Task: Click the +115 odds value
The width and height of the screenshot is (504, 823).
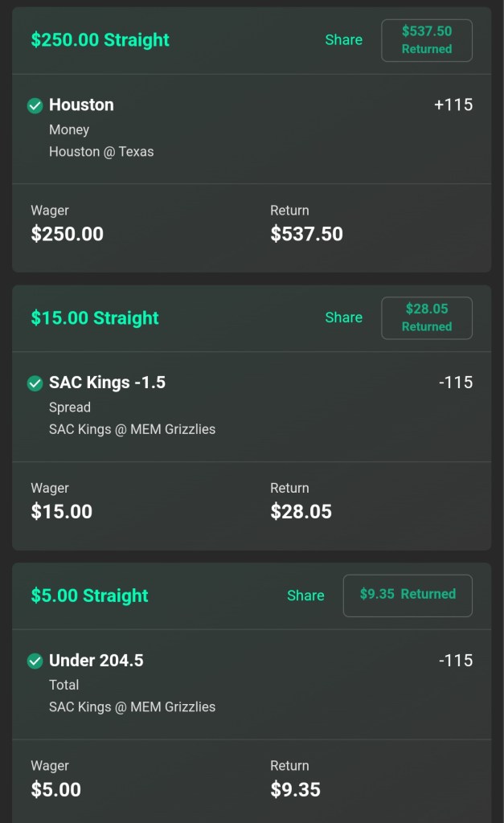Action: point(453,105)
